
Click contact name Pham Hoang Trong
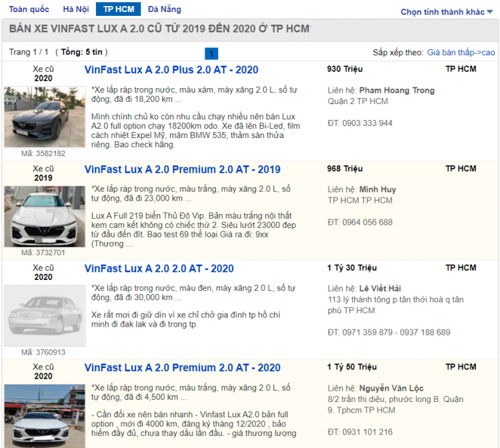point(397,91)
